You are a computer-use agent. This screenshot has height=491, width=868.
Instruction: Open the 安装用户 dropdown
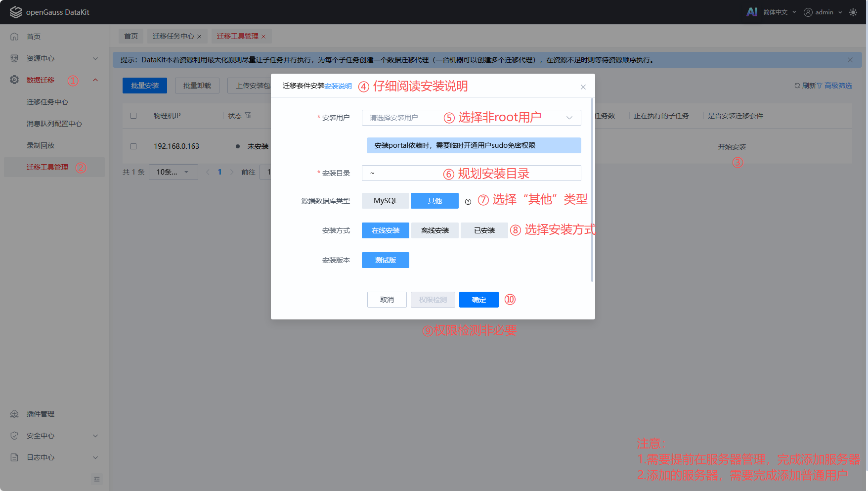coord(472,118)
